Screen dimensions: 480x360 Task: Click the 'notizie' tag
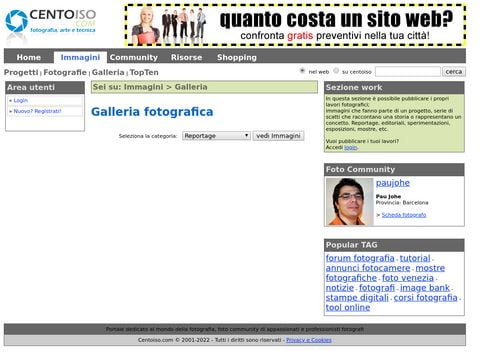point(340,288)
